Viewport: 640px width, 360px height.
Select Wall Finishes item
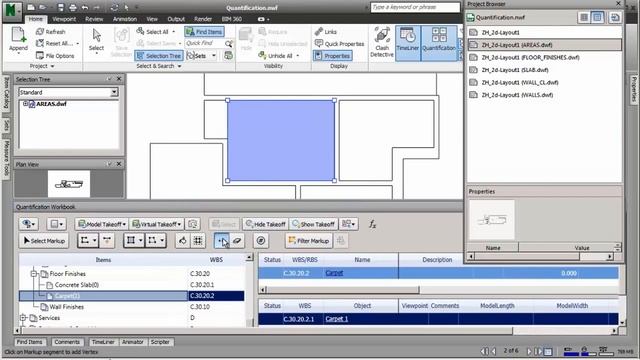pos(66,307)
